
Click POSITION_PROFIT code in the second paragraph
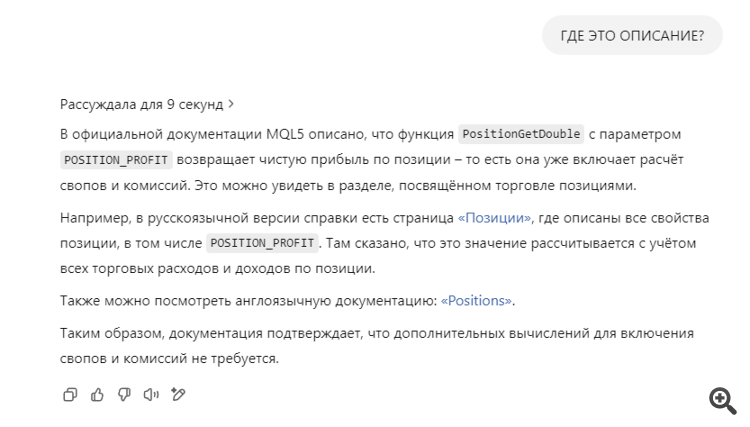[263, 243]
